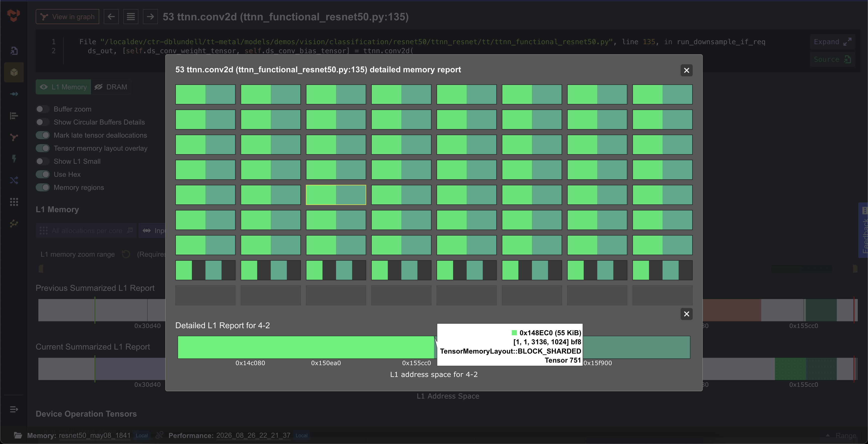Click the Device Operation Tensors heading
Screen dimensions: 868x444
(86, 414)
